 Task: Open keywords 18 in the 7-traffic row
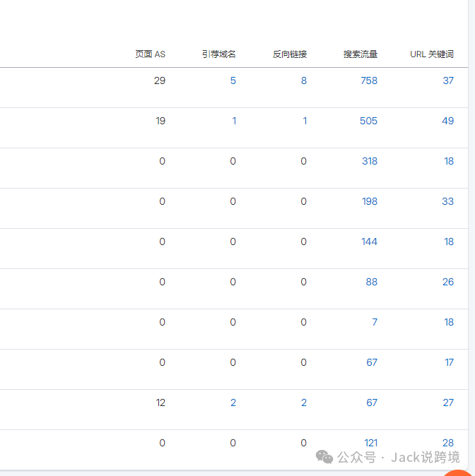[x=449, y=322]
